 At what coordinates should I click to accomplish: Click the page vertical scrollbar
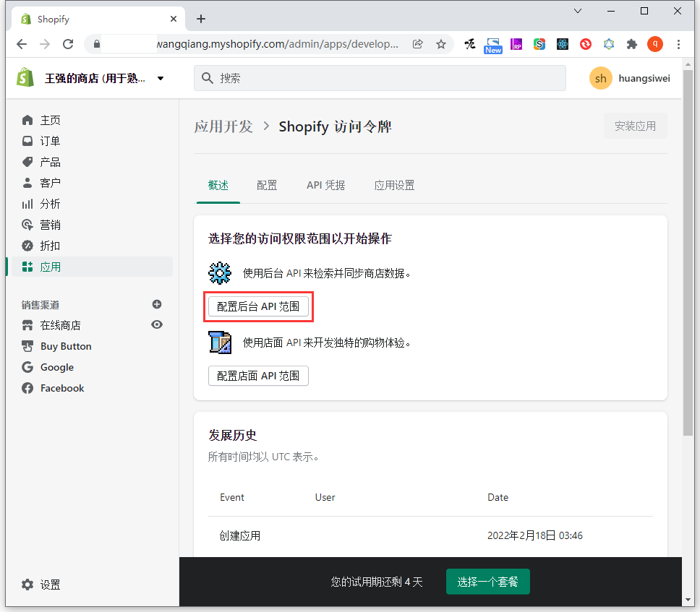688,289
